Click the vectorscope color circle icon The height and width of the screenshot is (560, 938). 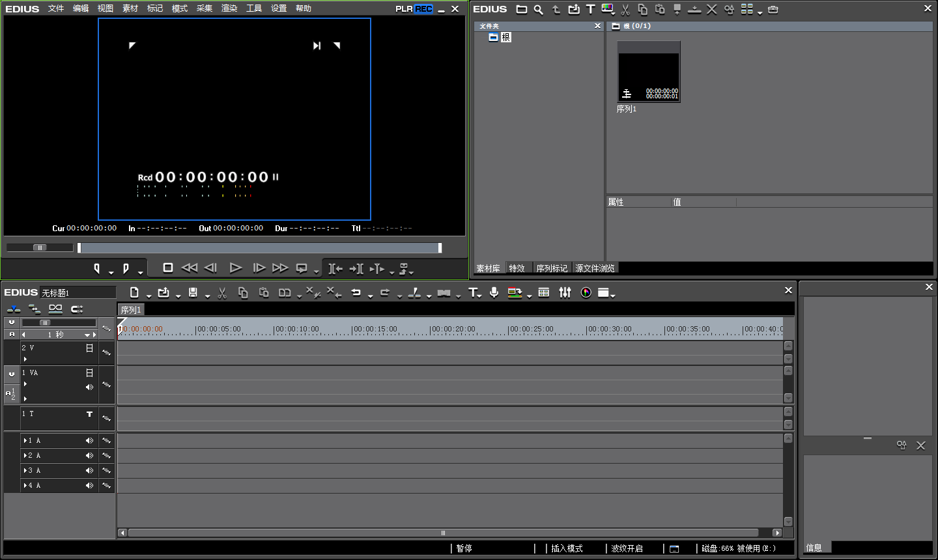coord(586,293)
